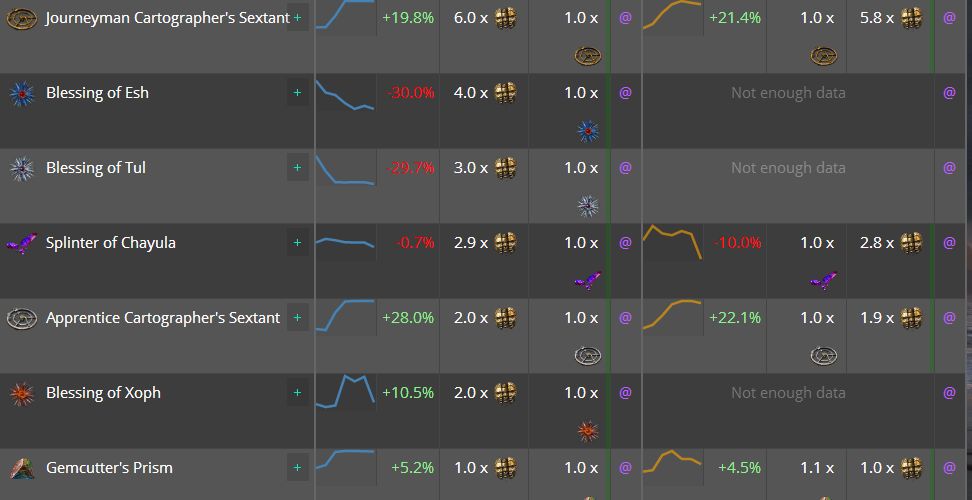This screenshot has width=972, height=500.
Task: Click the Splinter of Chayula icon beside its name
Action: coord(22,243)
